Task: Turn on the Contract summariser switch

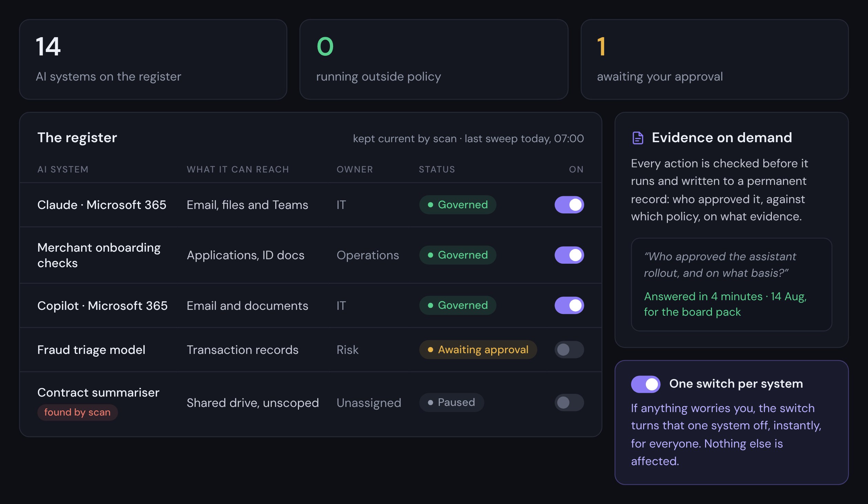Action: (x=569, y=402)
